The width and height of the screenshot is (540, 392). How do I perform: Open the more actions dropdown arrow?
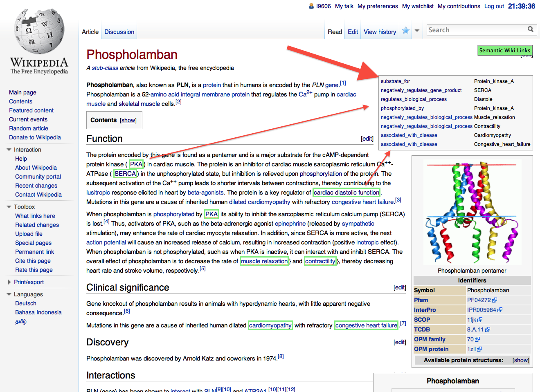click(x=417, y=31)
